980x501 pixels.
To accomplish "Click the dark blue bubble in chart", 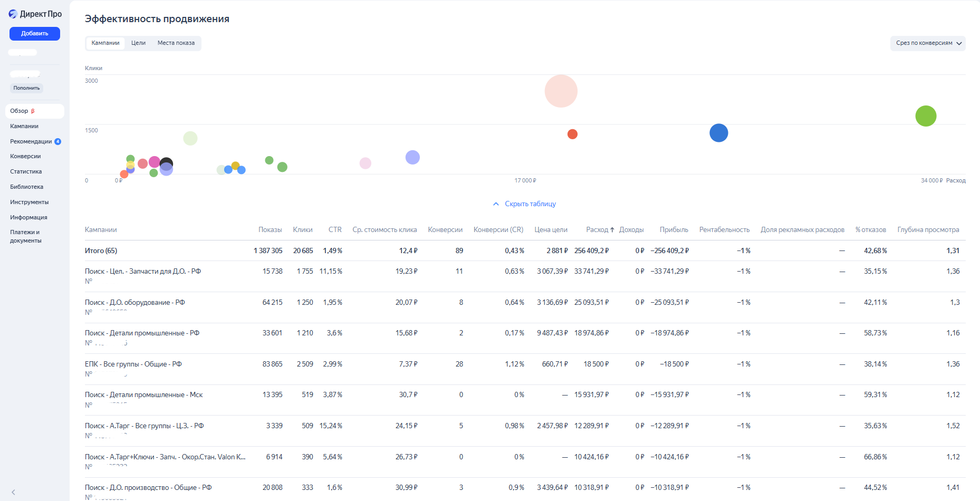I will [x=718, y=133].
